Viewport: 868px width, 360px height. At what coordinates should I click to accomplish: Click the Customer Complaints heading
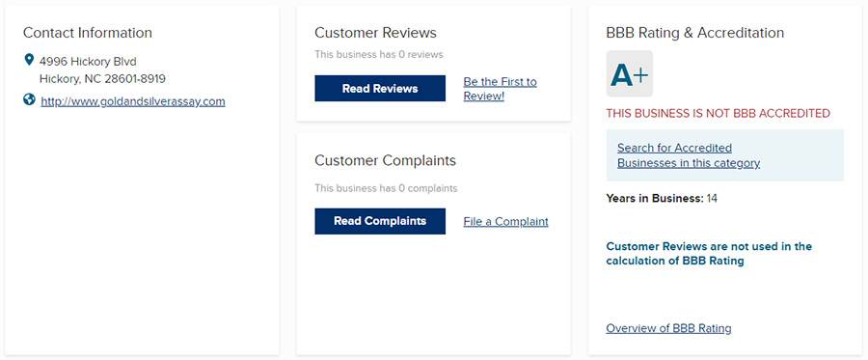click(x=385, y=160)
